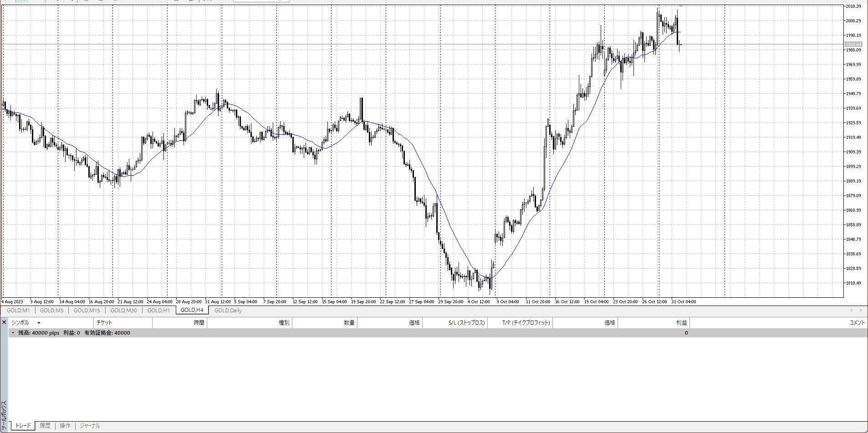
Task: Sort trades by the シンボル column header
Action: (20, 323)
